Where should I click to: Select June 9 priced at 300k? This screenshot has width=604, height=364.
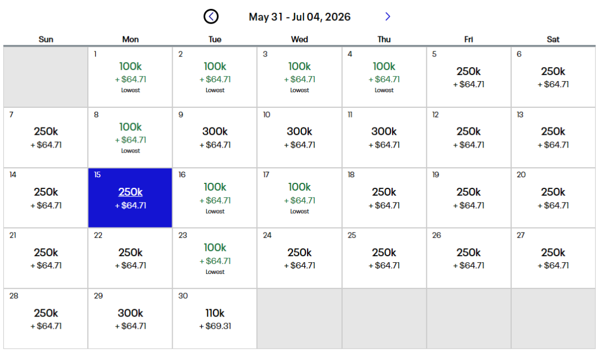click(x=215, y=137)
